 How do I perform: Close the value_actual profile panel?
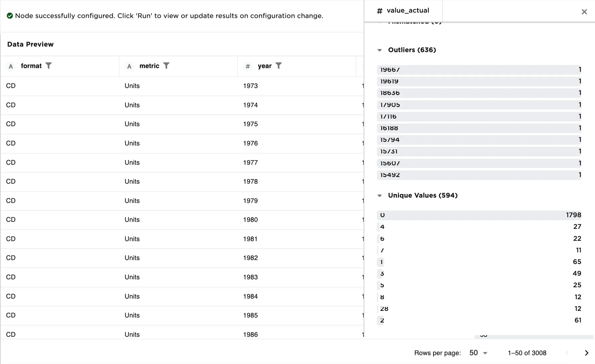click(584, 12)
